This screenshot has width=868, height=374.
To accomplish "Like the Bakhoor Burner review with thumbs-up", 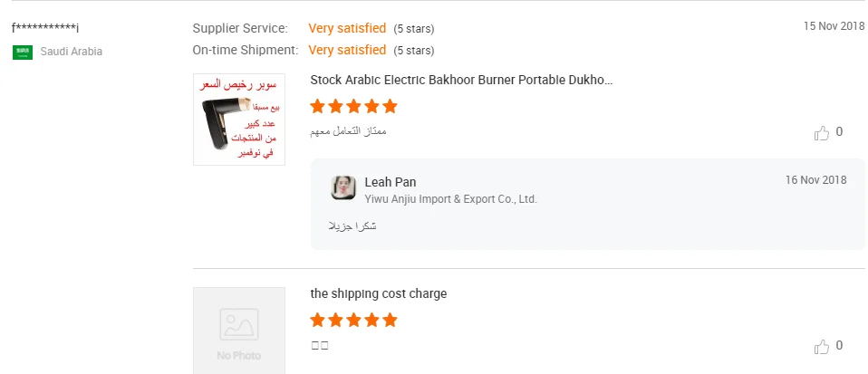I will [822, 133].
